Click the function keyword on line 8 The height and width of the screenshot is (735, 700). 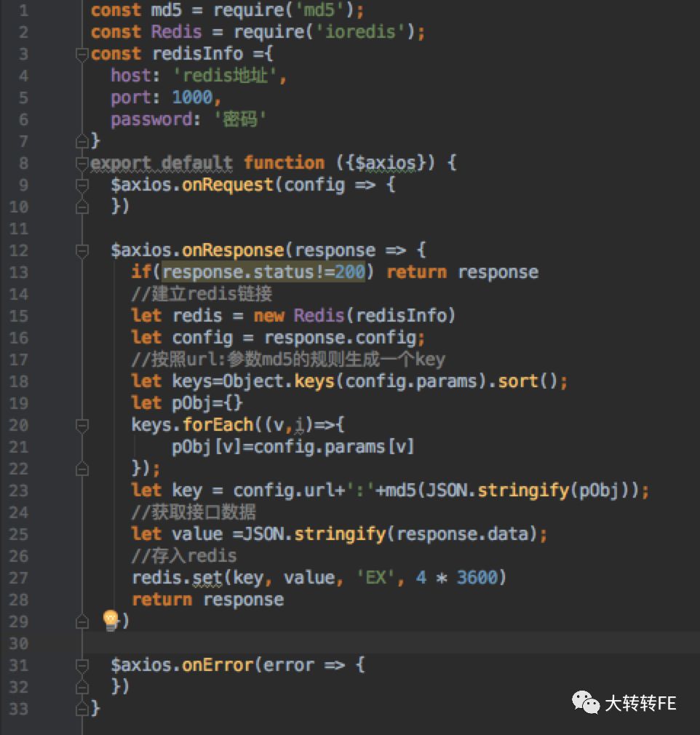click(x=284, y=163)
